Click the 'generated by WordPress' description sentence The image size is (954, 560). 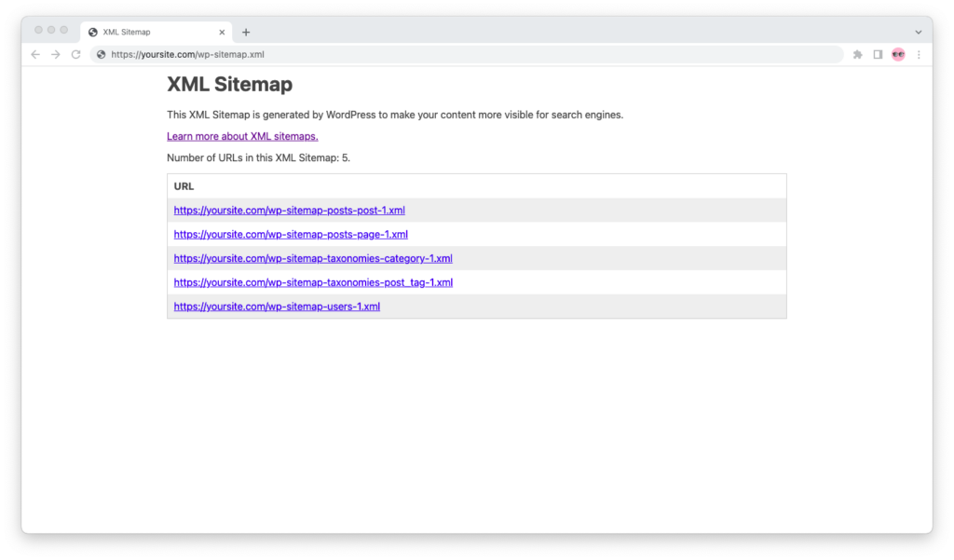tap(395, 115)
